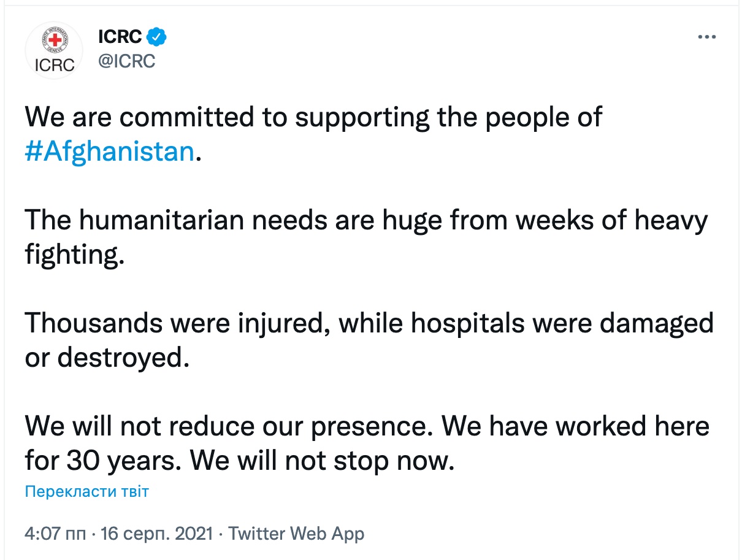Open the three-dot More options menu
The width and height of the screenshot is (742, 560).
pyautogui.click(x=707, y=37)
